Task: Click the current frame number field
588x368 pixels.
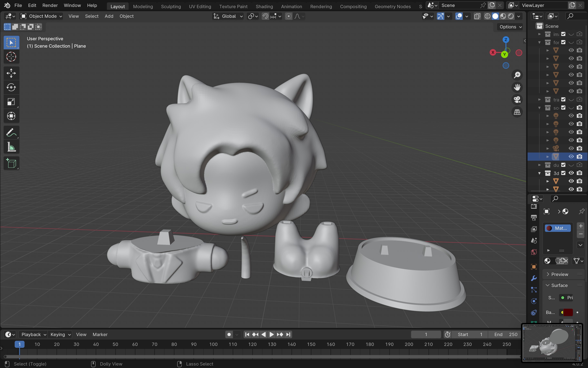Action: coord(426,334)
